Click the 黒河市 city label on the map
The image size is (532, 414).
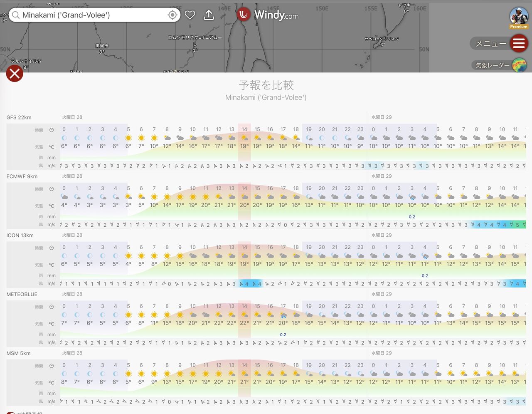[x=102, y=46]
